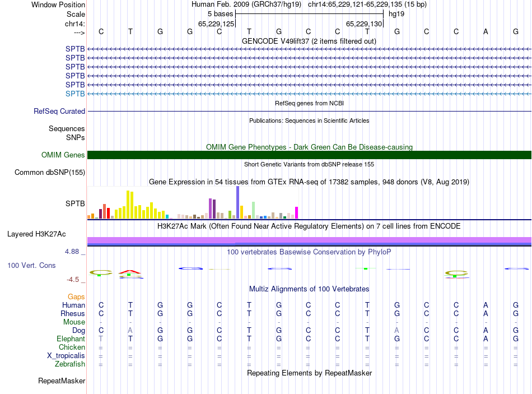This screenshot has width=532, height=394.
Task: Select the RepeatMasker track label
Action: click(x=62, y=381)
